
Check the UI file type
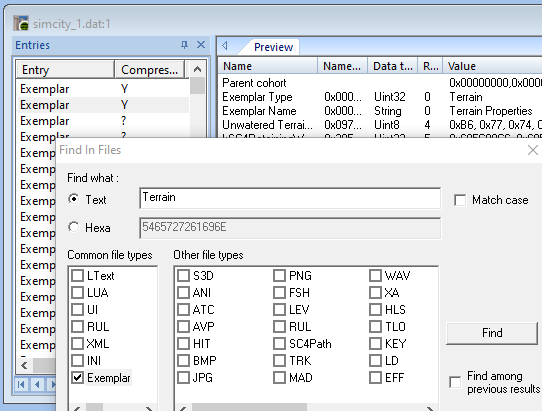pyautogui.click(x=77, y=309)
